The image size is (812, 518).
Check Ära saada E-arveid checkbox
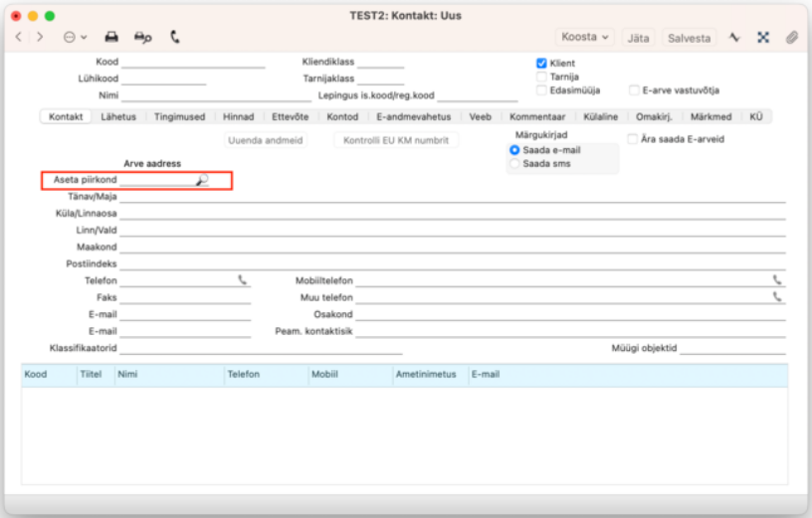(632, 138)
